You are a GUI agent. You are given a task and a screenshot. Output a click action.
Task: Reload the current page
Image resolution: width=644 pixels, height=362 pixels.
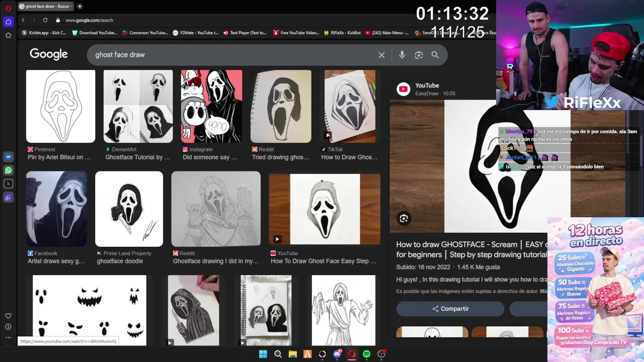pos(45,20)
